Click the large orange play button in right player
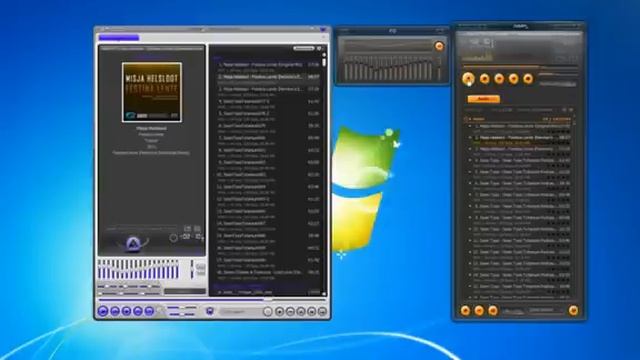Image resolution: width=640 pixels, height=360 pixels. pos(469,78)
